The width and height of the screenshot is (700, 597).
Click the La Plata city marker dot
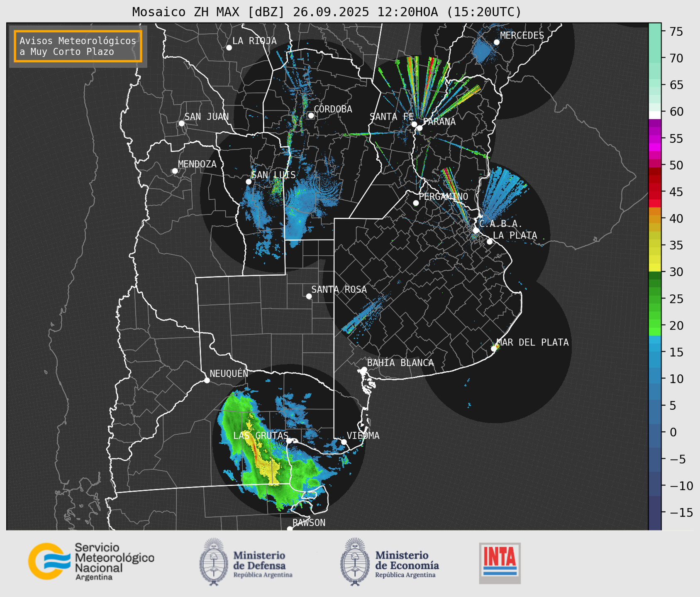pyautogui.click(x=490, y=242)
